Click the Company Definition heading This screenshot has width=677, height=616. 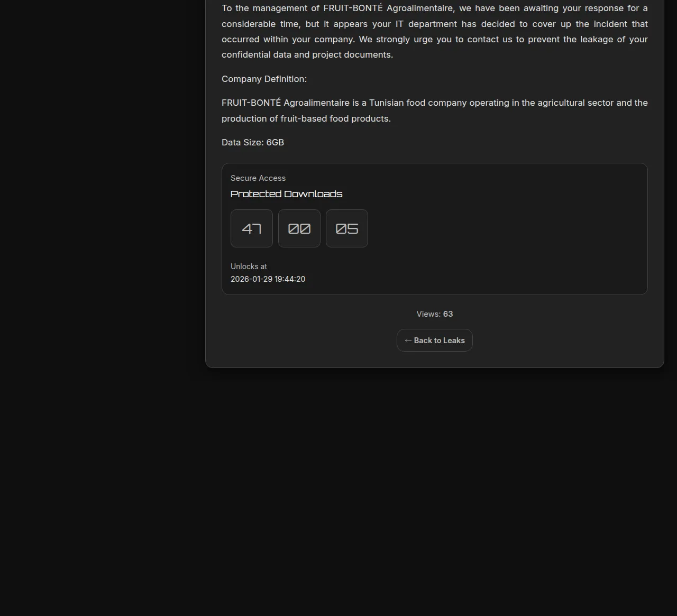click(264, 79)
